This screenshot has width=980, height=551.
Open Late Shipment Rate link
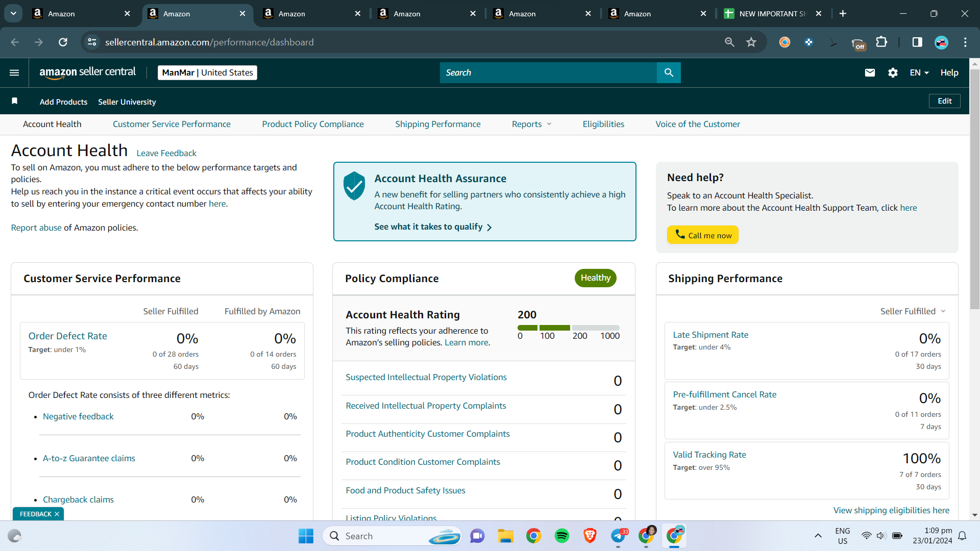[710, 335]
